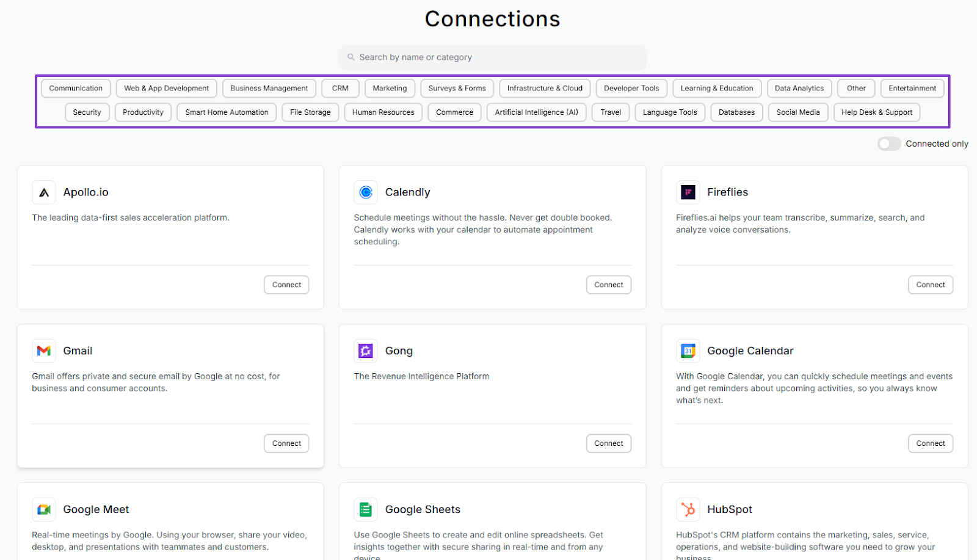977x560 pixels.
Task: Filter by Artificial Intelligence (AI)
Action: coord(536,112)
